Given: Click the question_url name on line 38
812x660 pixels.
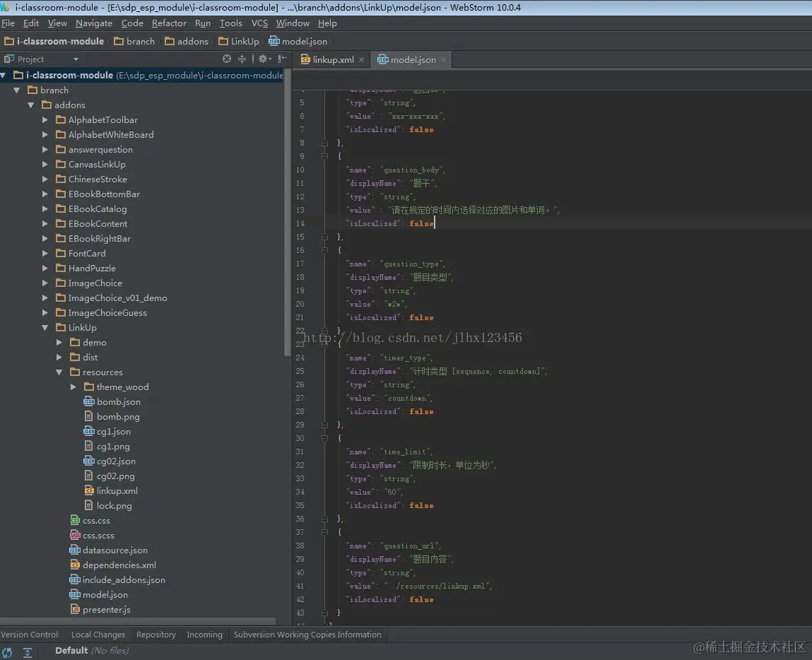Looking at the screenshot, I should click(411, 546).
